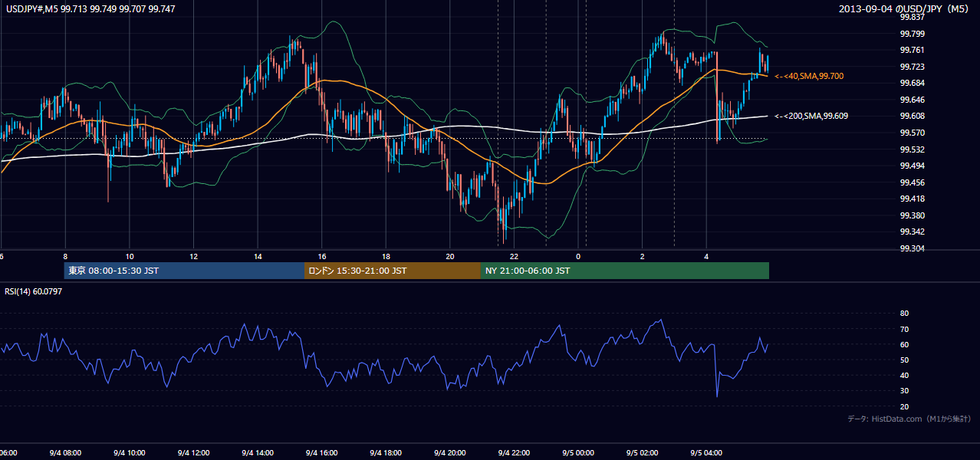The height and width of the screenshot is (460, 980).
Task: Click the 9/4 16:00 date label
Action: pyautogui.click(x=321, y=452)
